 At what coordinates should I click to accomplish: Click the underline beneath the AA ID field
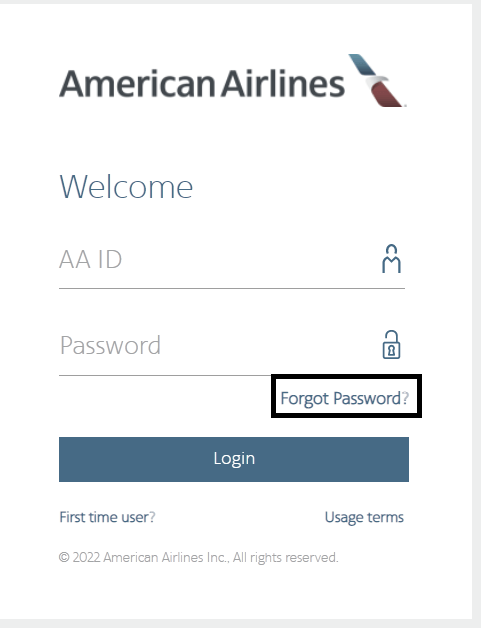coord(232,288)
